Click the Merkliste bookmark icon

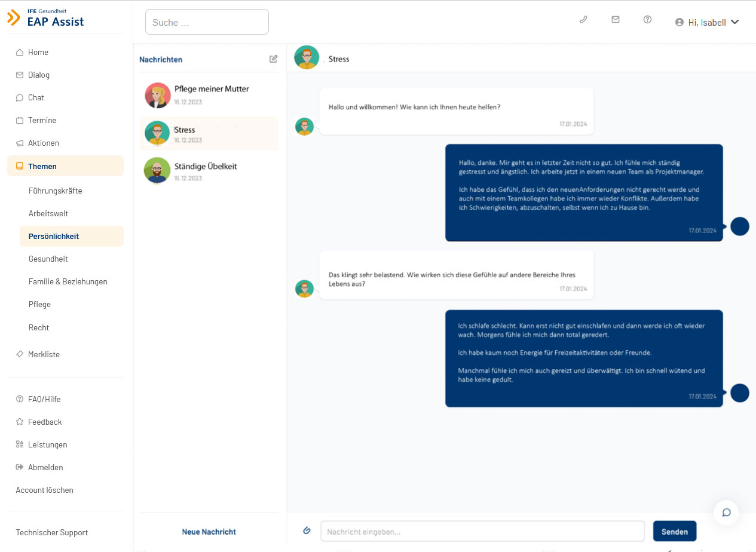19,354
